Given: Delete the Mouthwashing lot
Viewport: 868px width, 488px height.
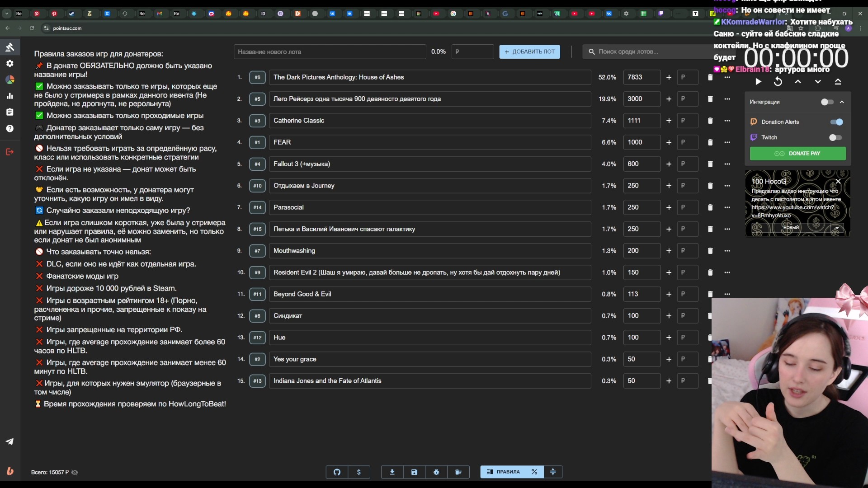Looking at the screenshot, I should click(x=710, y=251).
